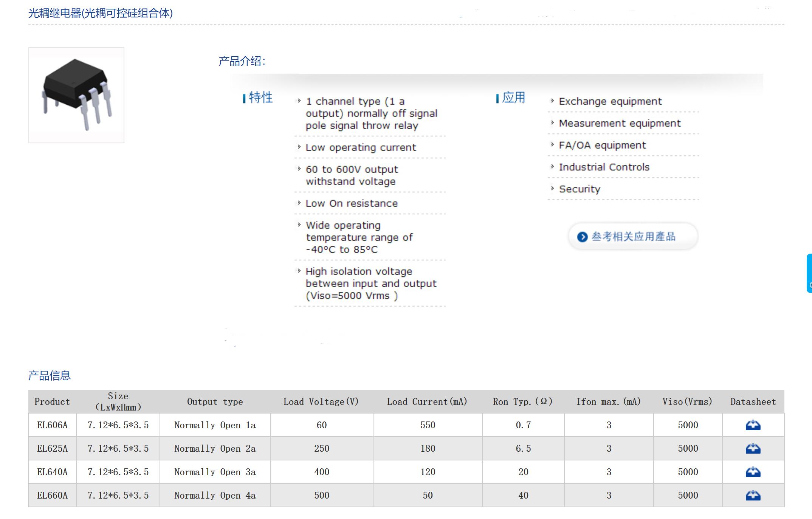Click the Industrial Controls application item

click(604, 167)
